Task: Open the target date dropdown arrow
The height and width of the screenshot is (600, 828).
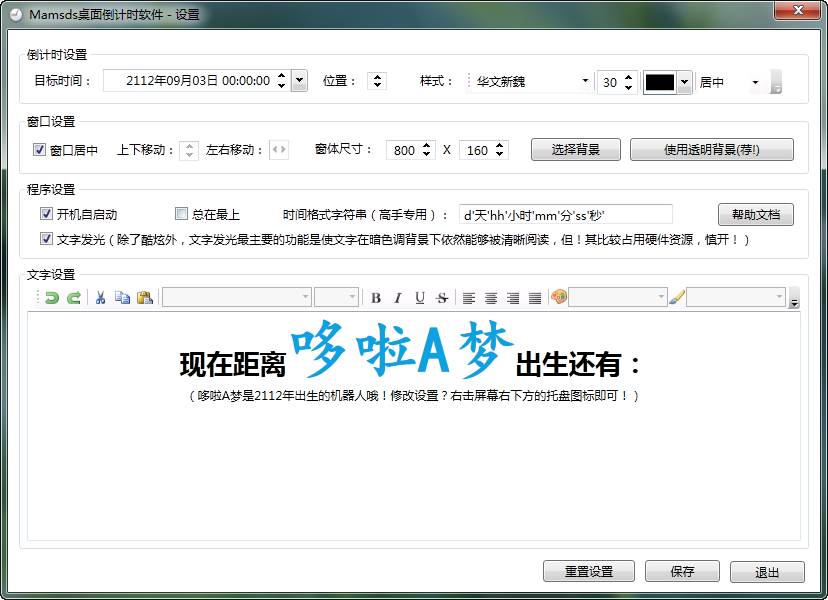Action: 298,80
